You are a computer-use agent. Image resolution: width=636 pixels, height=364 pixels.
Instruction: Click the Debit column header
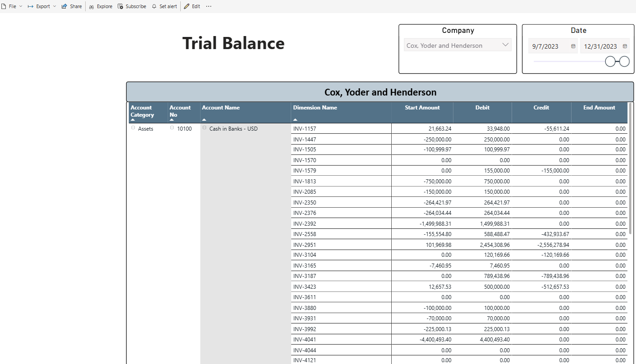[x=482, y=108]
